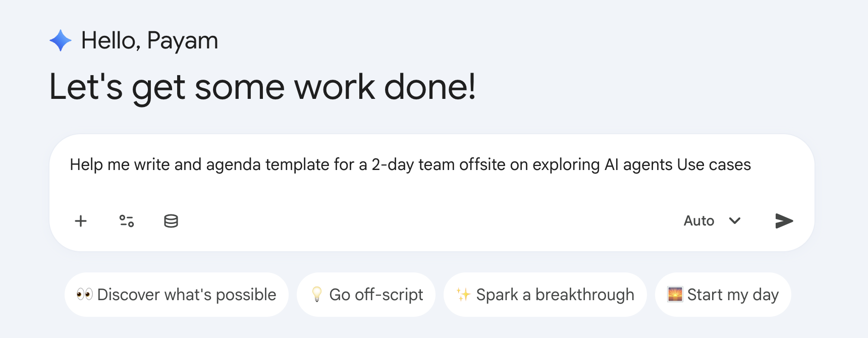
Task: Click the "Let's get some work done!" heading
Action: point(263,87)
